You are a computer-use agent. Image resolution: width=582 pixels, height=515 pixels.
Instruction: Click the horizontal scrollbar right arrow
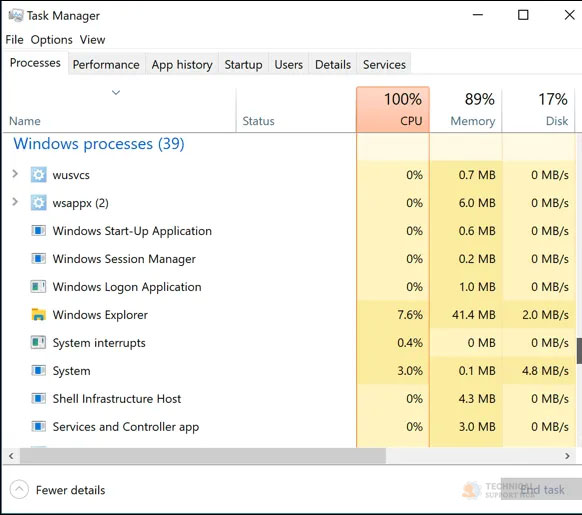(567, 456)
